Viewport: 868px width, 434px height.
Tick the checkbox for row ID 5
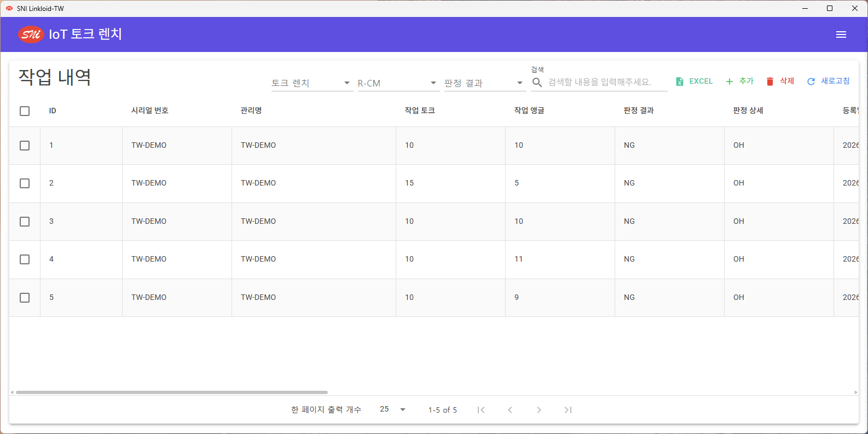[25, 298]
